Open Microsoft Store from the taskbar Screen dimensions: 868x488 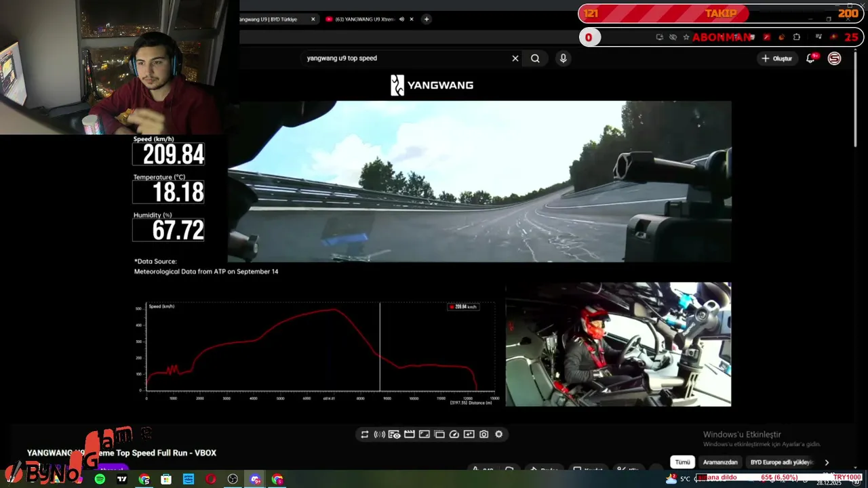166,479
